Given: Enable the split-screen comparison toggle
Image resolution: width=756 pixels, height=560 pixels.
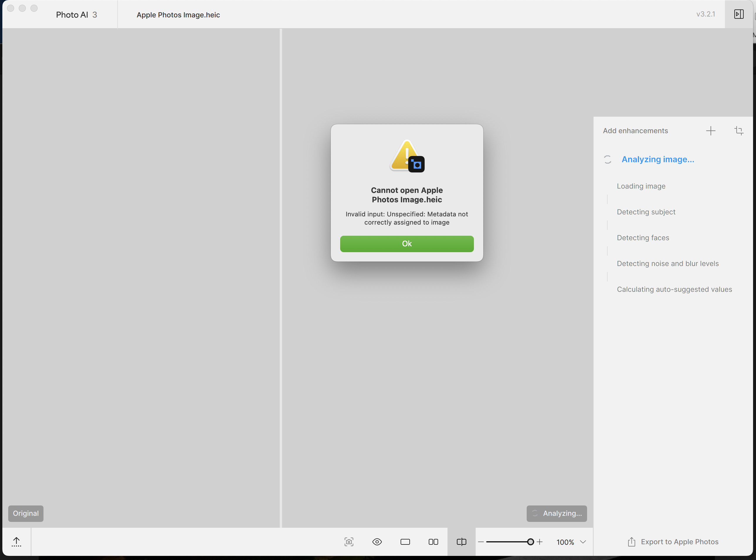Looking at the screenshot, I should coord(461,541).
